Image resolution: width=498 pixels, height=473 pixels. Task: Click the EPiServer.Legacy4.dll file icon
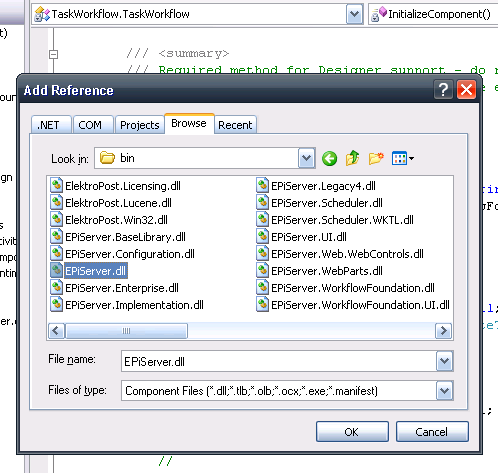click(262, 185)
